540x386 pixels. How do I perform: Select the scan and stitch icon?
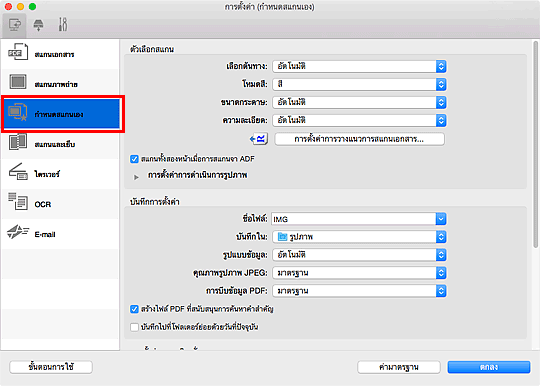point(18,142)
